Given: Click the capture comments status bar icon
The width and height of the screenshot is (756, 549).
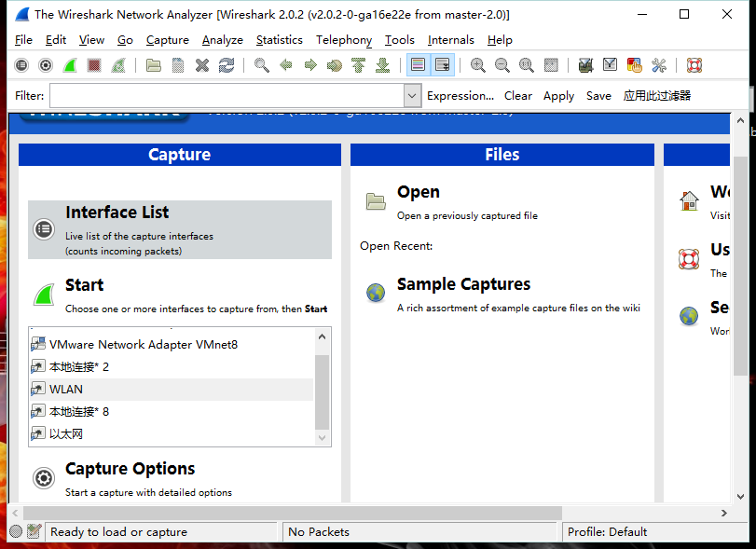Looking at the screenshot, I should (x=34, y=531).
